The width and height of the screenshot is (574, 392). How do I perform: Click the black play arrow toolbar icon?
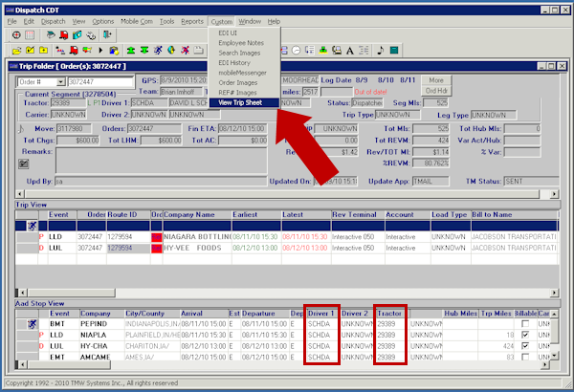coord(101,49)
